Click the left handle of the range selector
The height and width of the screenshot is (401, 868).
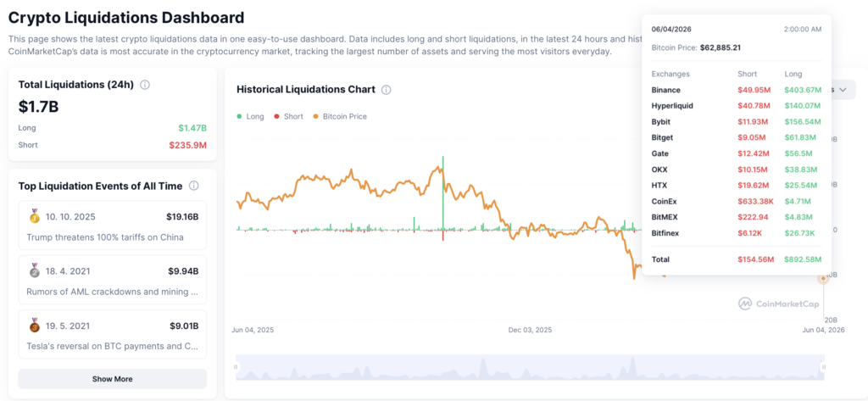[236, 366]
